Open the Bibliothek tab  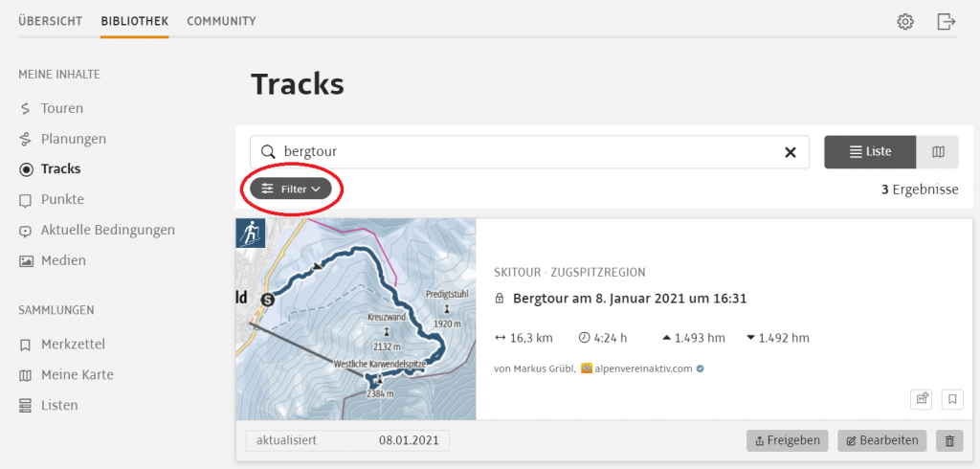134,21
